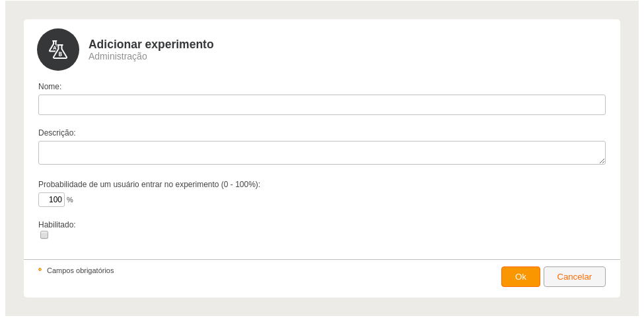This screenshot has width=644, height=322.
Task: Click the Probabilidade de um usuário label
Action: coord(149,184)
